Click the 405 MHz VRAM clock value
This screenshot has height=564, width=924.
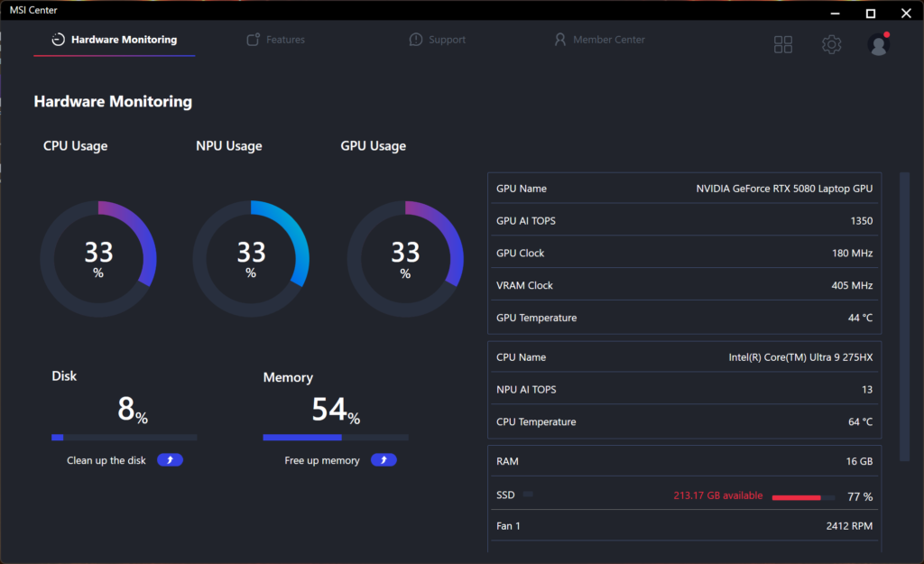coord(852,286)
